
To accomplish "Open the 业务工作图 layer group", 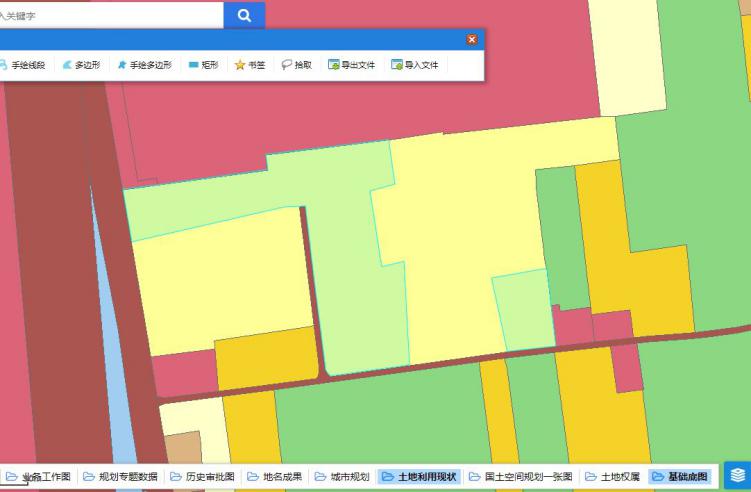I will coord(38,477).
